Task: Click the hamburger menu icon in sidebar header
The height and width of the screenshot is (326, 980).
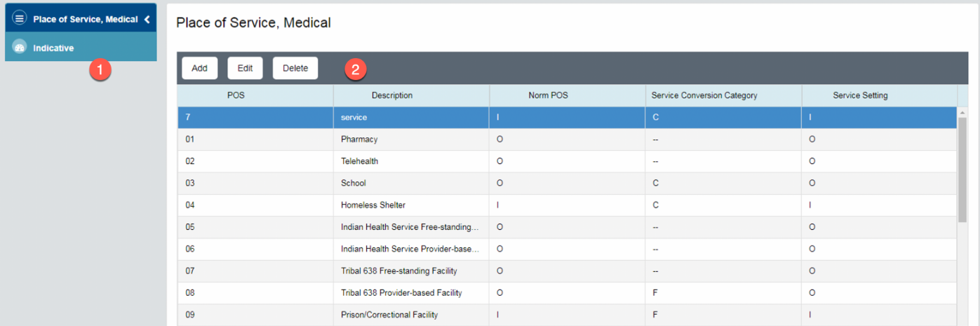Action: click(x=20, y=19)
